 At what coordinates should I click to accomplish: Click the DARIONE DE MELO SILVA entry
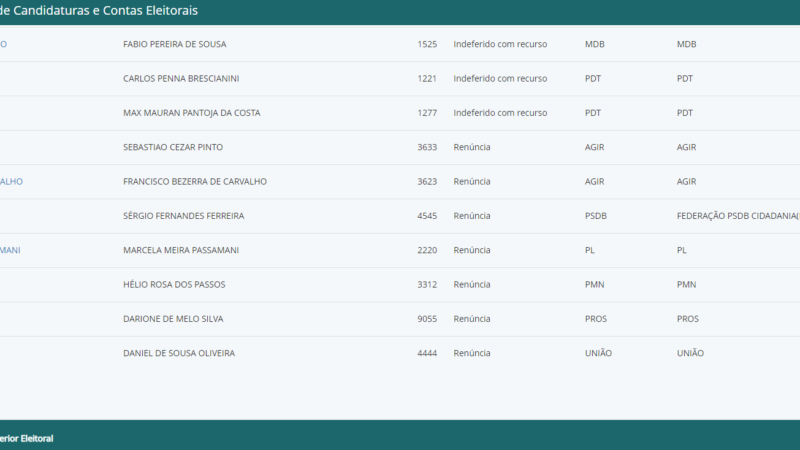tap(172, 319)
